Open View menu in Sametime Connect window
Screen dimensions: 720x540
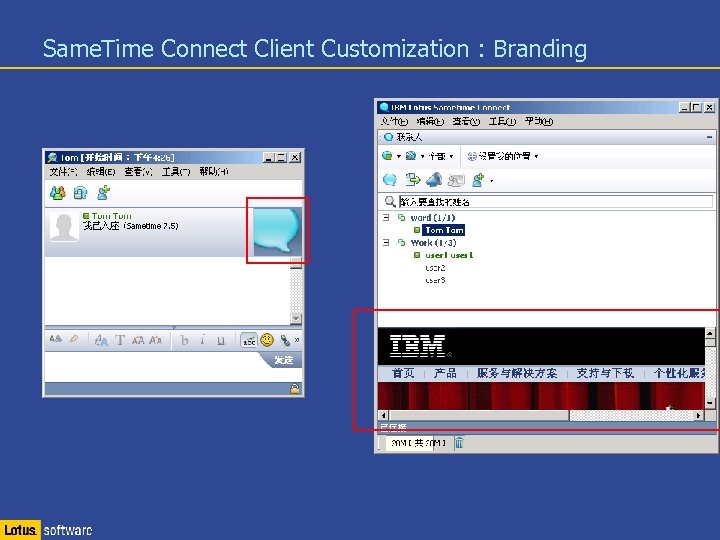[x=466, y=121]
